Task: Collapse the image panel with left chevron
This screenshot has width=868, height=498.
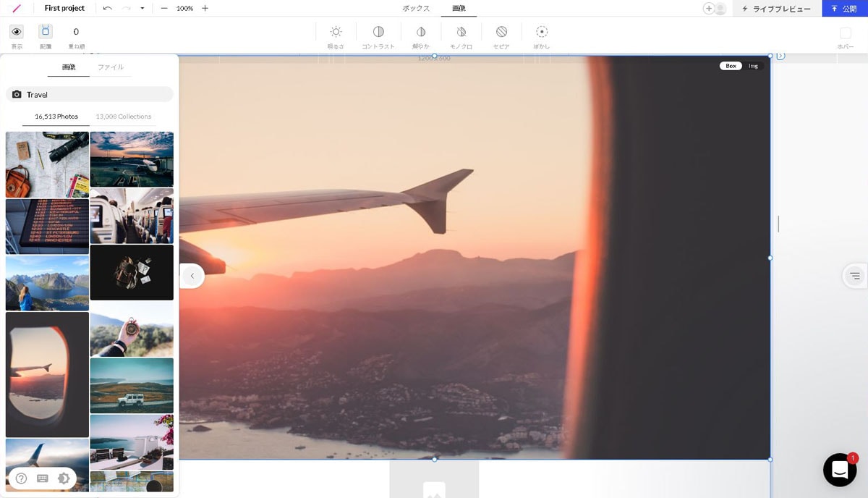Action: 192,276
